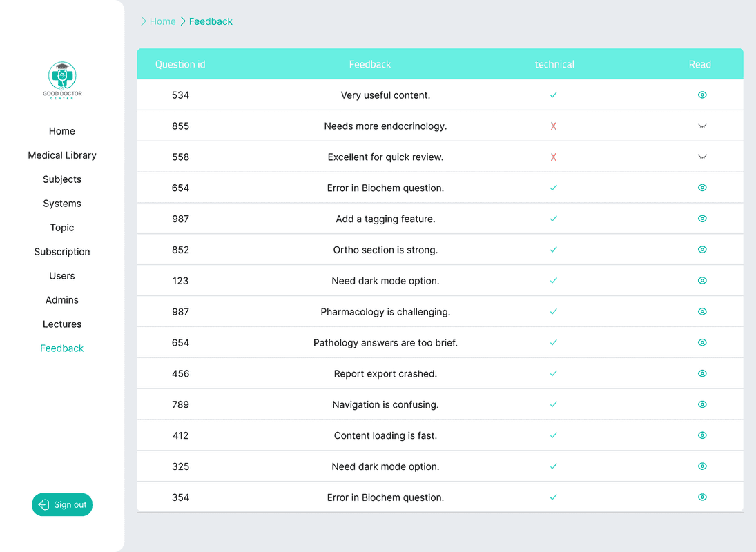Toggle read eye for question 534
Screen dimensions: 756x552
[702, 95]
